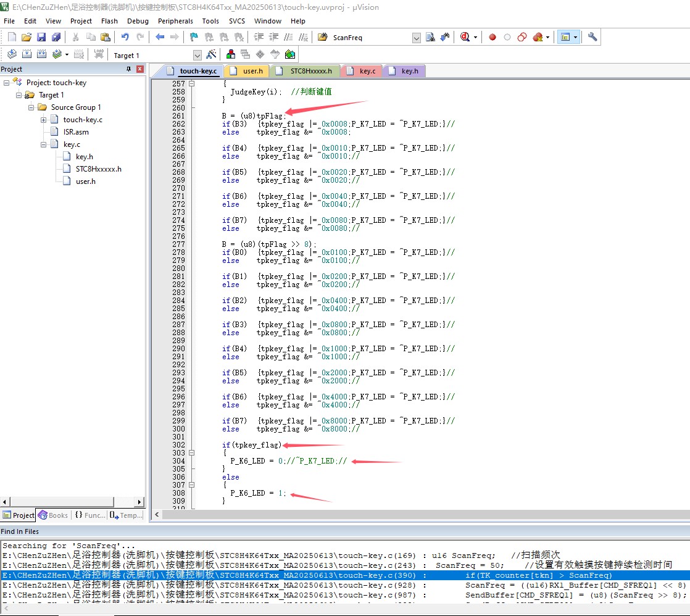Toggle the window layout view button
Screen dimensions: 690x616
click(565, 38)
